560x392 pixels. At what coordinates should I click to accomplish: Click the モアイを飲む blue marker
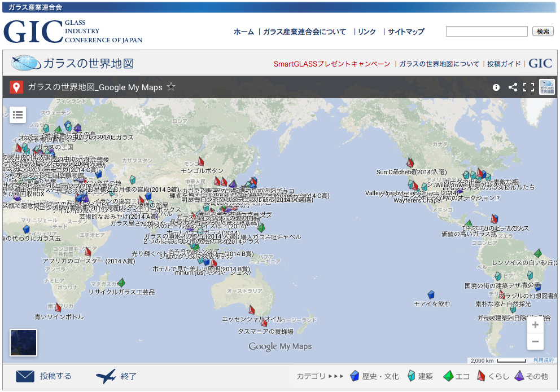pos(431,294)
